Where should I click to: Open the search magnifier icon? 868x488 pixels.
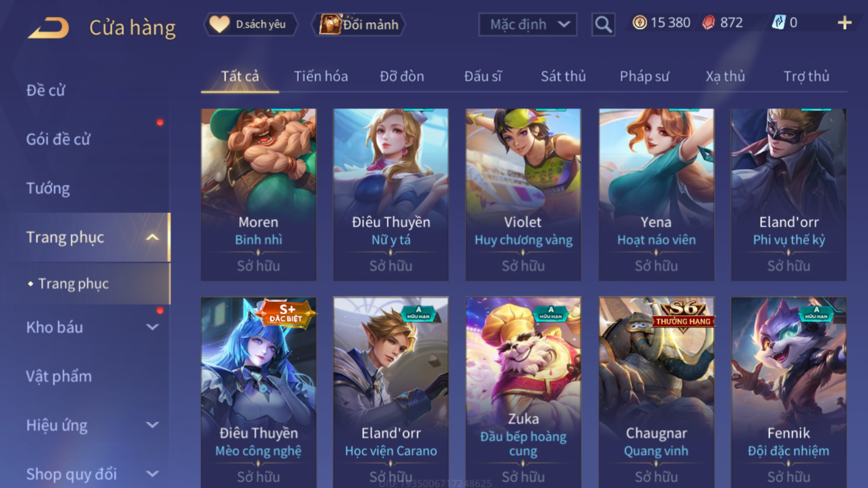point(603,25)
